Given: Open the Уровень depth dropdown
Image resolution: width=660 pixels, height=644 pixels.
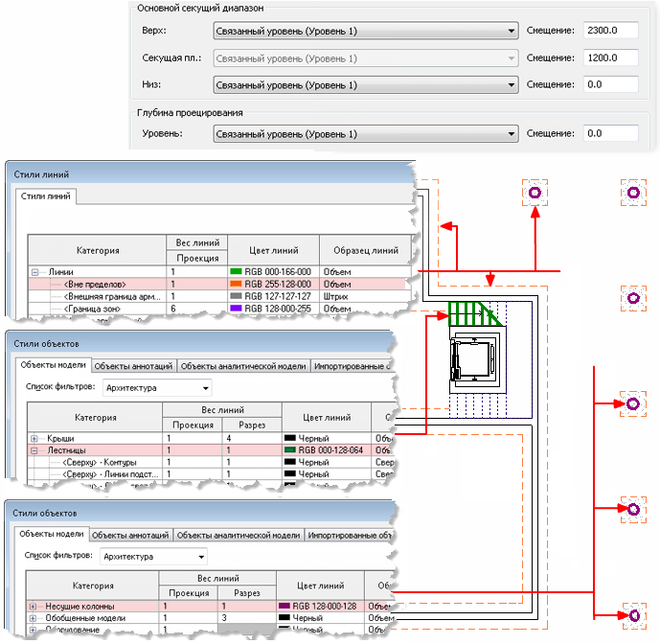Looking at the screenshot, I should (x=365, y=134).
